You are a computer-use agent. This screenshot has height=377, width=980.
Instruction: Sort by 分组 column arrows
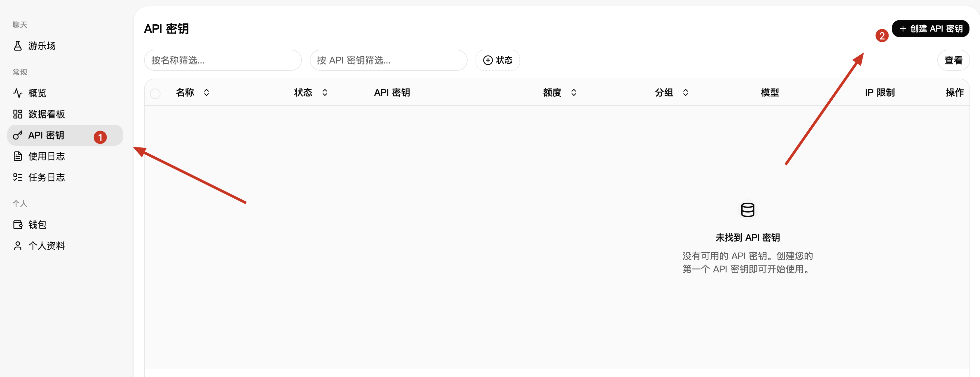point(686,92)
